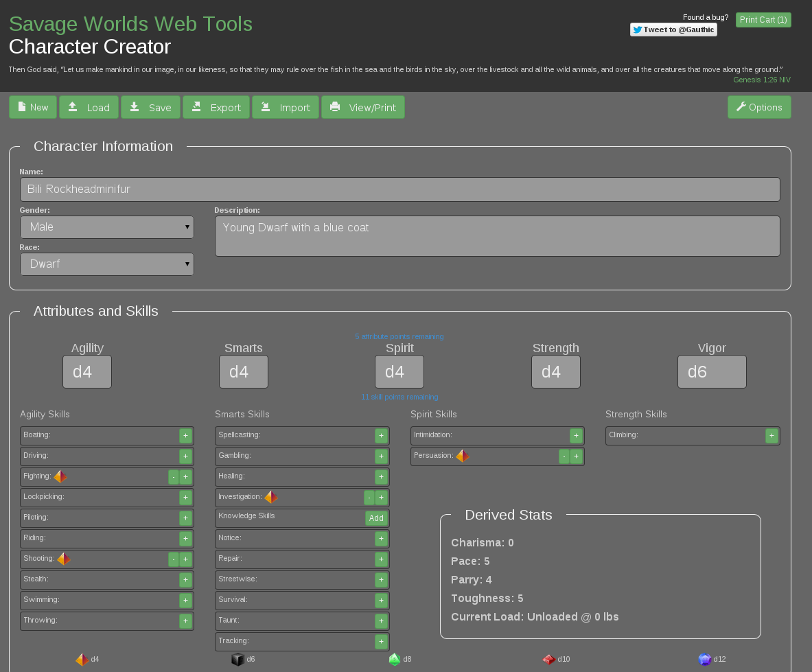The image size is (812, 672).
Task: Decrease the Persuasion skill
Action: coord(564,456)
